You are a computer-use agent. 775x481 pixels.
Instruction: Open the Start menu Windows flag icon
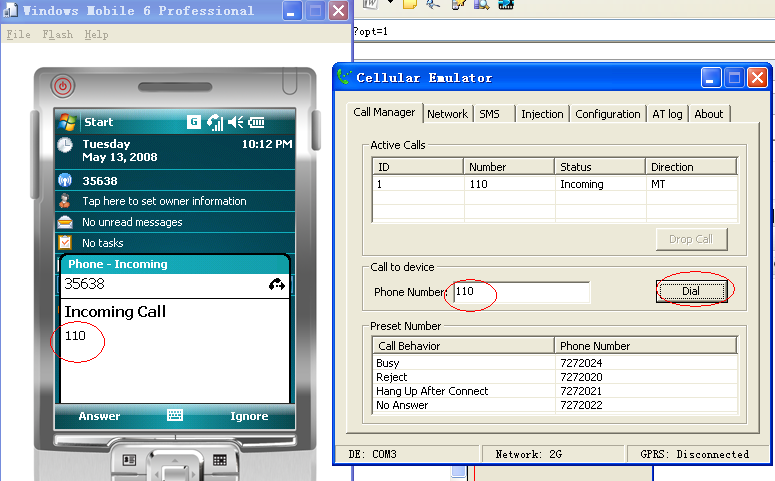pos(67,122)
